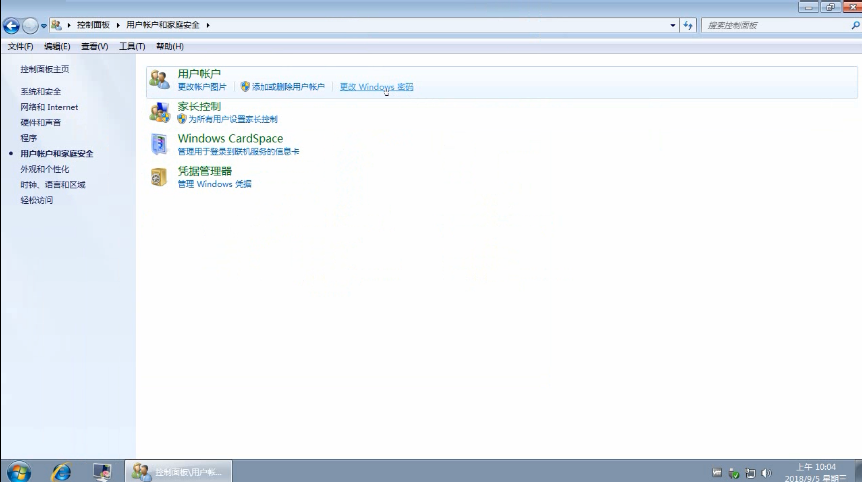
Task: Open 系统和安全 category in sidebar
Action: coord(41,92)
